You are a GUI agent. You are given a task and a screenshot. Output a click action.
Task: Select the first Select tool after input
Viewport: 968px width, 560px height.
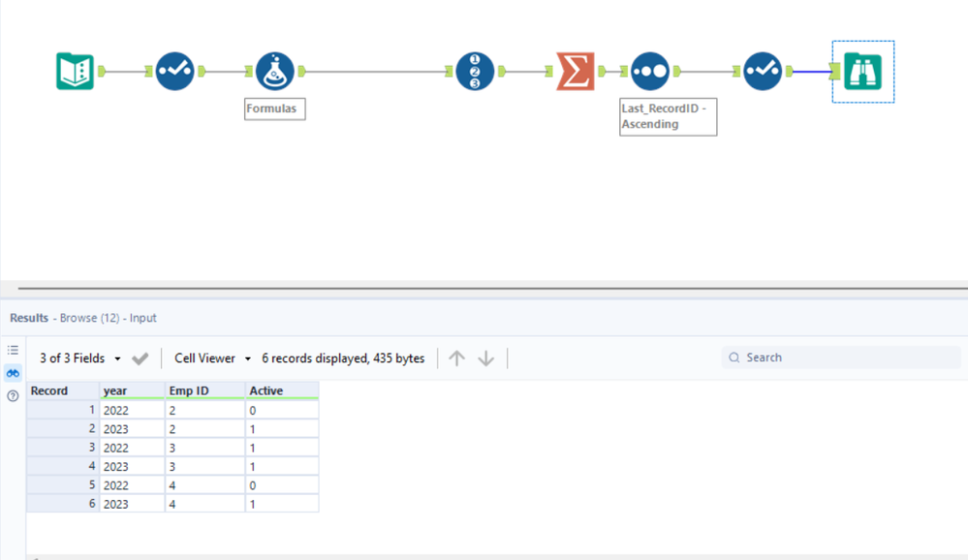174,71
